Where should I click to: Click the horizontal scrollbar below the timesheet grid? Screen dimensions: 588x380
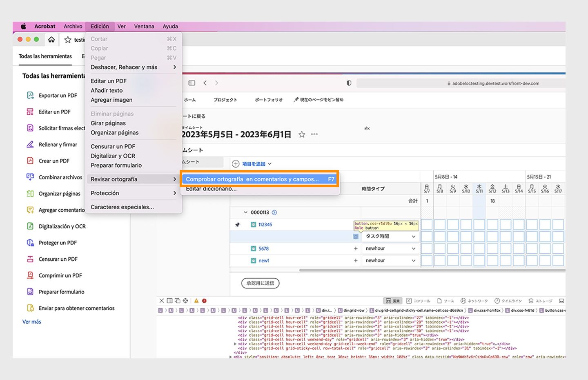[x=432, y=270]
